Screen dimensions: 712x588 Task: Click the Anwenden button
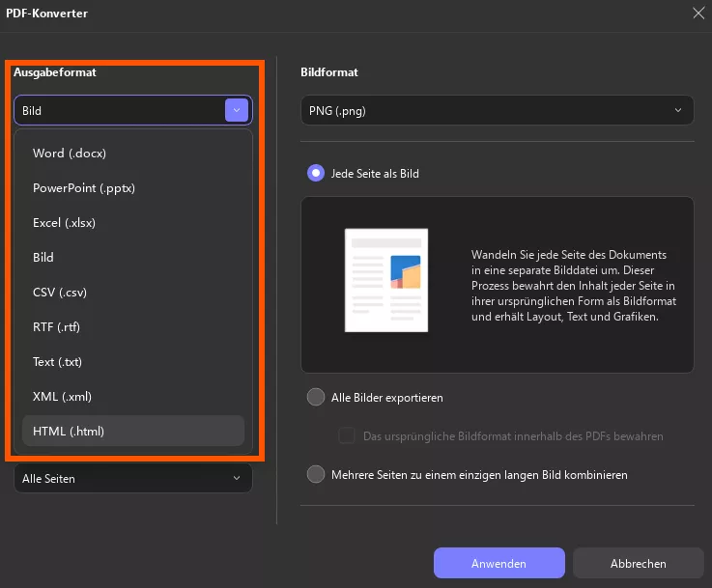pyautogui.click(x=499, y=563)
